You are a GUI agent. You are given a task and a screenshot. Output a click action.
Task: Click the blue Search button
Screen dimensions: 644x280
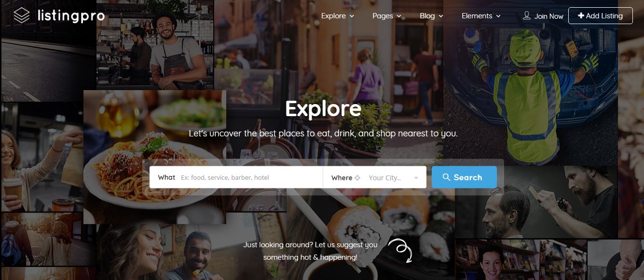coord(464,177)
